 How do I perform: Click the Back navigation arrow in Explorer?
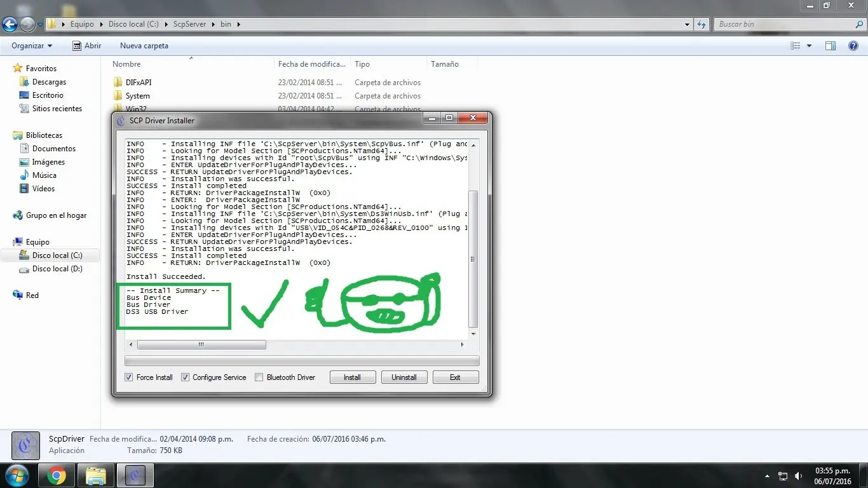[10, 25]
